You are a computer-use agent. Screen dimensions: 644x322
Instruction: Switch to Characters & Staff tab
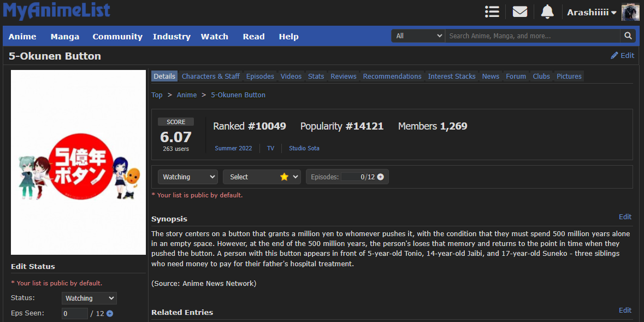211,76
